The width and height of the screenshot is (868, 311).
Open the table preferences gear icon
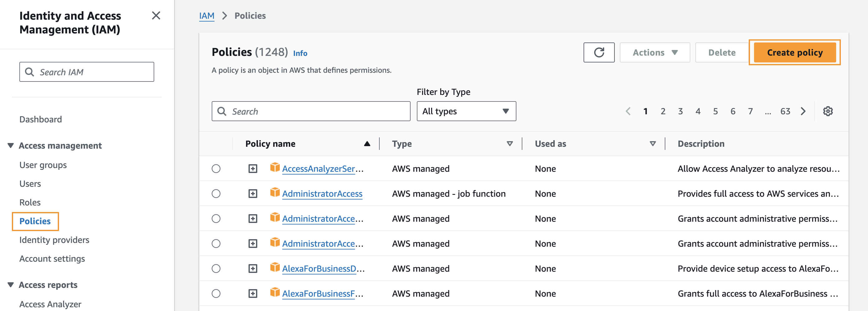coord(828,111)
